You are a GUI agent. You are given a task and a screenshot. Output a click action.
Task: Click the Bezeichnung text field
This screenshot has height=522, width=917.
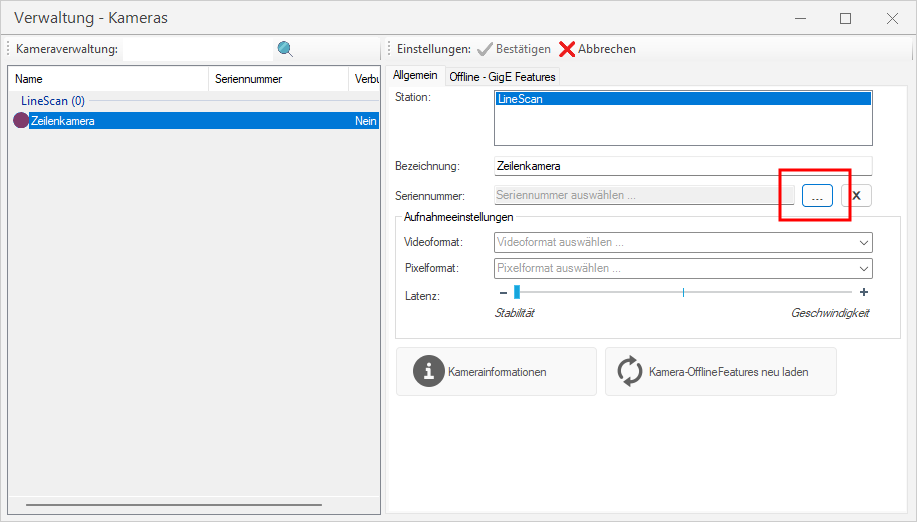tap(683, 166)
